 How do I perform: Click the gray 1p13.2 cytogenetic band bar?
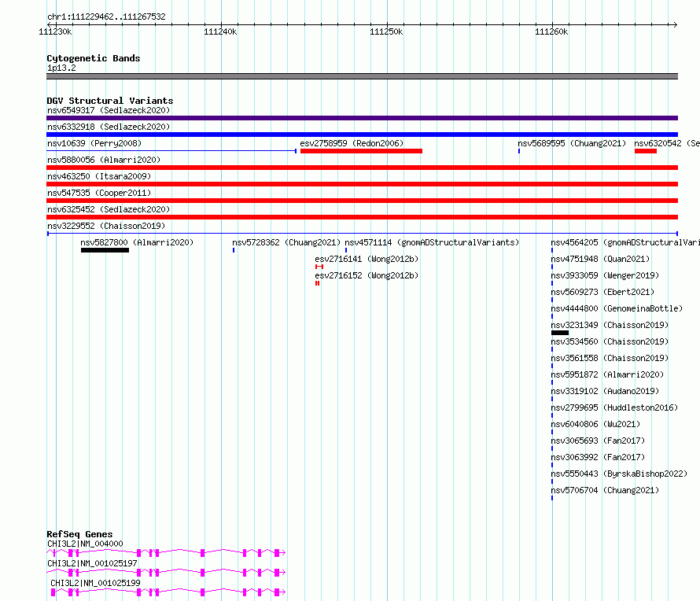coord(362,76)
